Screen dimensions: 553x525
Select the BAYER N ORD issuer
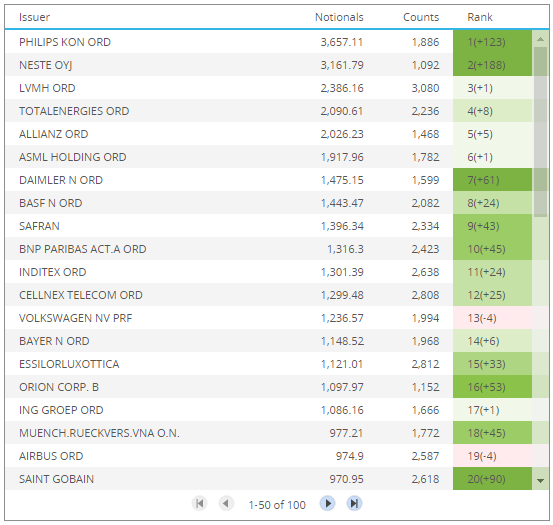click(x=54, y=341)
